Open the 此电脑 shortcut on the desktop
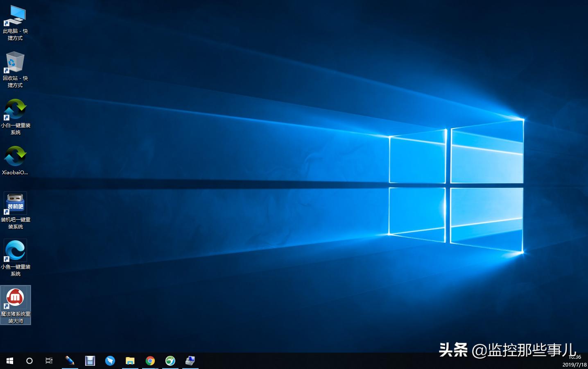Viewport: 588px width, 369px height. [16, 16]
